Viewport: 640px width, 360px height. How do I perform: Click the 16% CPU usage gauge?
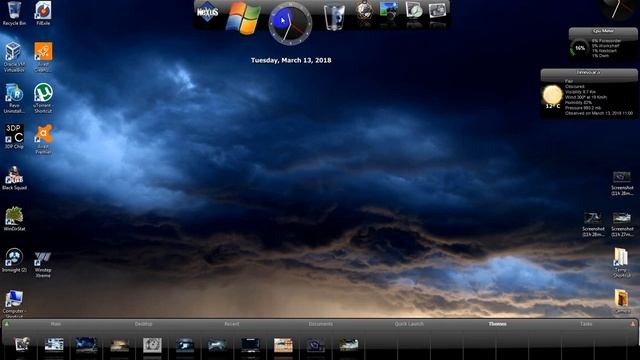tap(579, 48)
